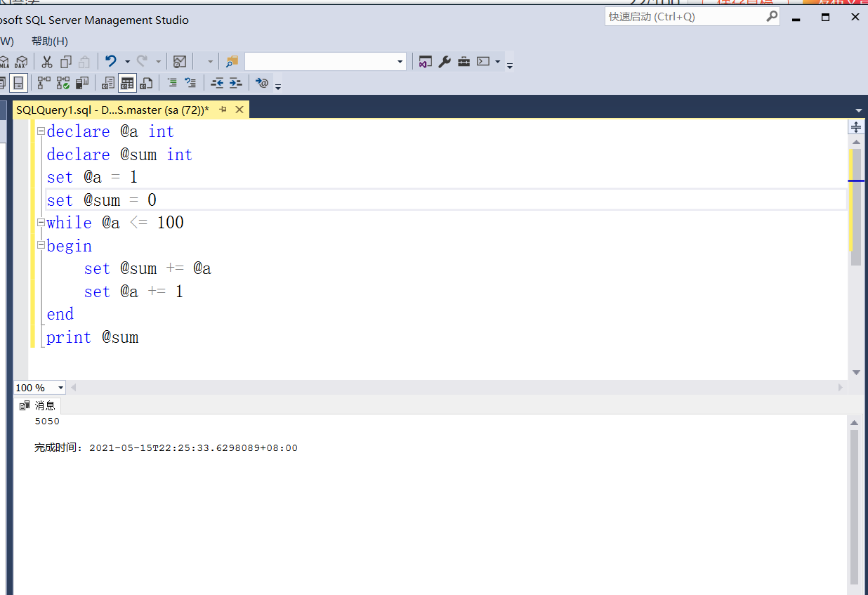Expand the command window icon dropdown arrow
This screenshot has height=595, width=868.
[498, 62]
